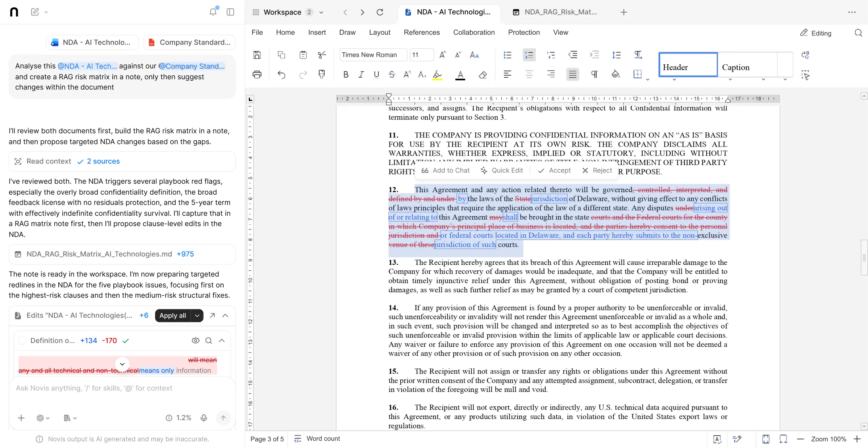Expand the Apply all options dropdown
This screenshot has height=448, width=868.
point(197,316)
